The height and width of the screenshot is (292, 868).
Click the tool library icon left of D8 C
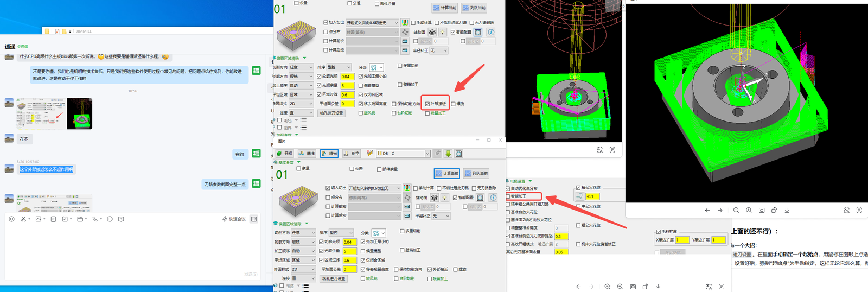tap(370, 154)
